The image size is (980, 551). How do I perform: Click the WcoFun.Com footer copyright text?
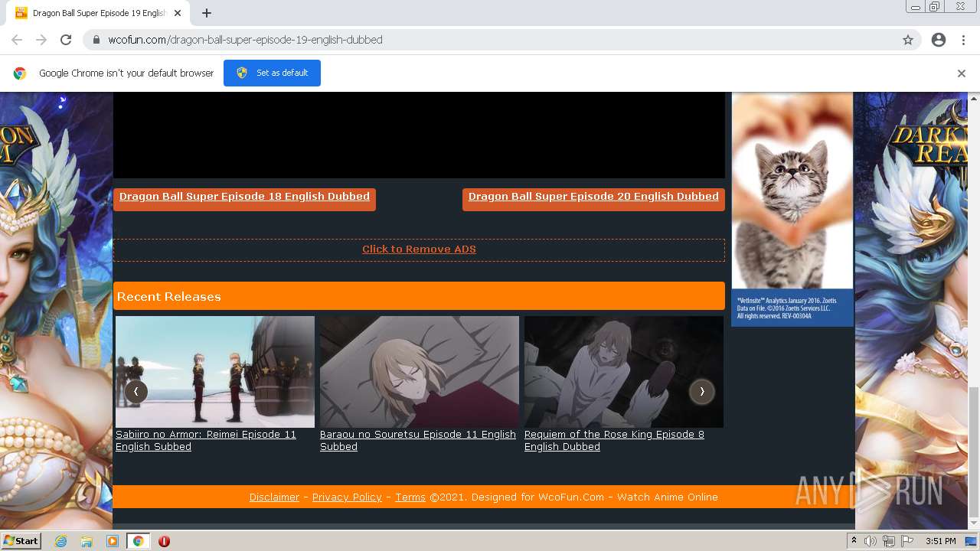tap(573, 497)
